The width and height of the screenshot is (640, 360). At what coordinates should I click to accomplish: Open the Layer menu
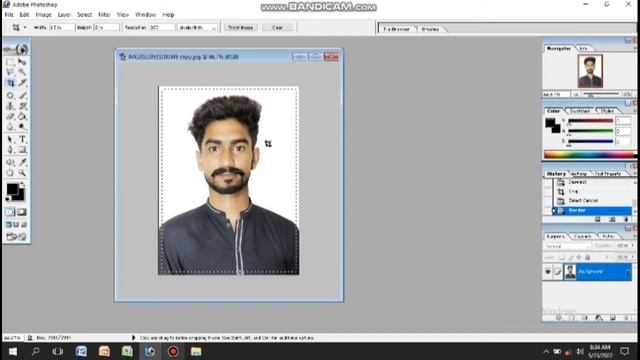(x=64, y=15)
